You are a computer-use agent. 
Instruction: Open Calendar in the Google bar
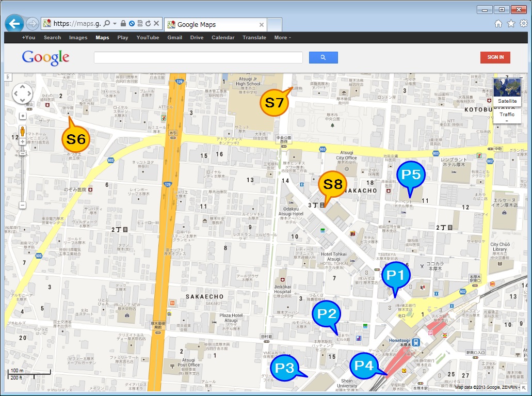click(x=223, y=38)
